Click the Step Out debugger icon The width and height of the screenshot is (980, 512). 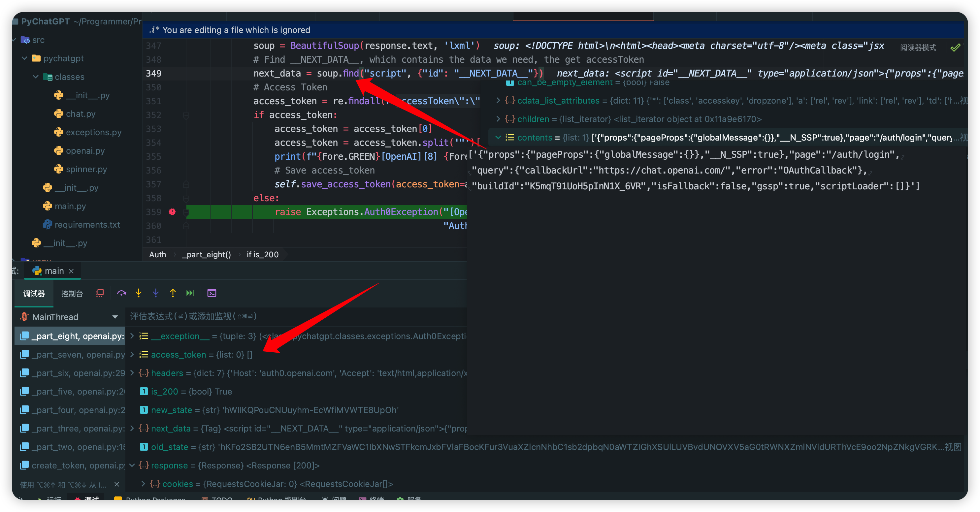click(173, 293)
